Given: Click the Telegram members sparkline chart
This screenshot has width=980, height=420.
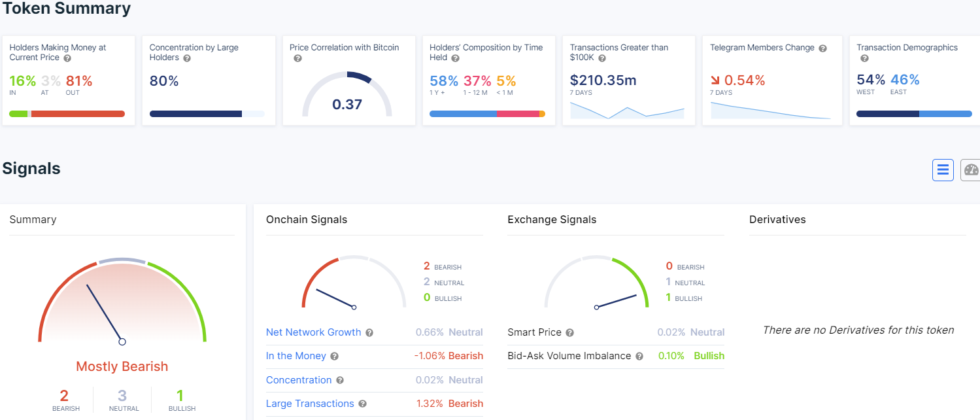Looking at the screenshot, I should pos(771,111).
